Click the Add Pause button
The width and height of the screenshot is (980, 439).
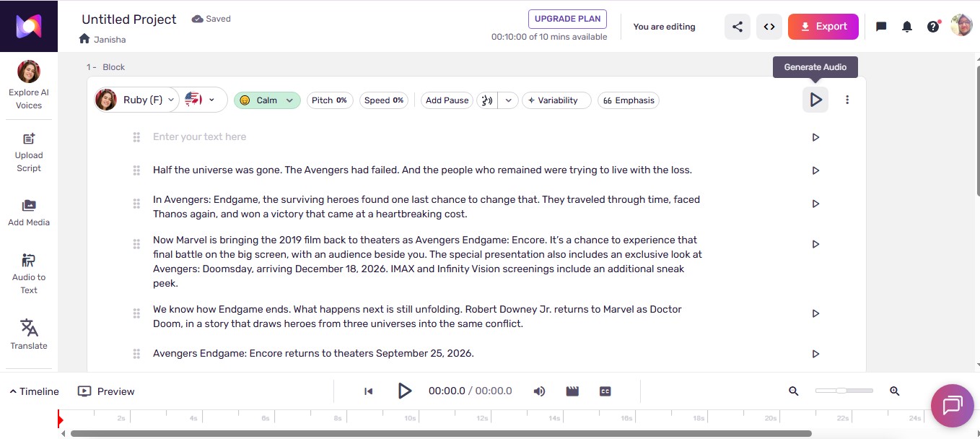click(447, 100)
